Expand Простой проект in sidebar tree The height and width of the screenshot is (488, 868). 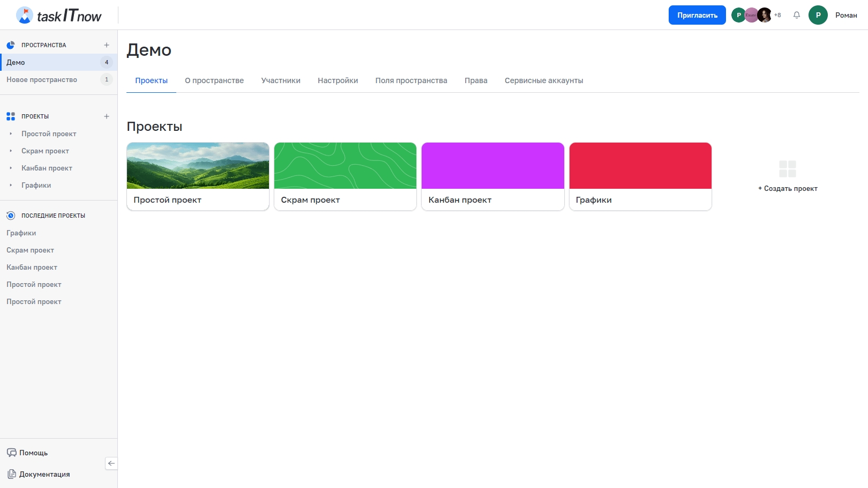tap(11, 134)
